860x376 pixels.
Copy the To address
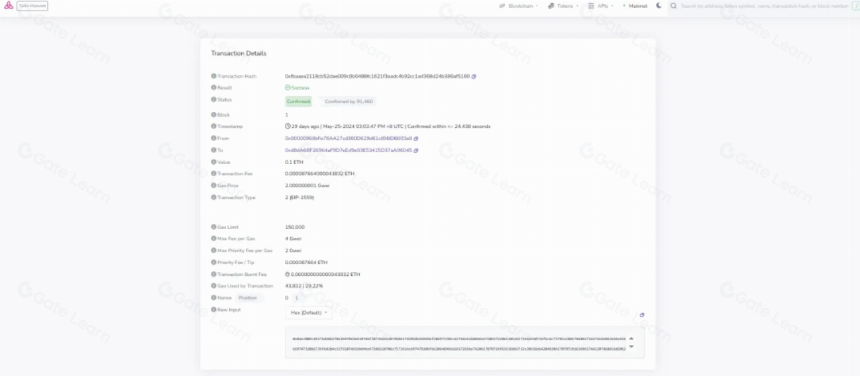pyautogui.click(x=416, y=151)
